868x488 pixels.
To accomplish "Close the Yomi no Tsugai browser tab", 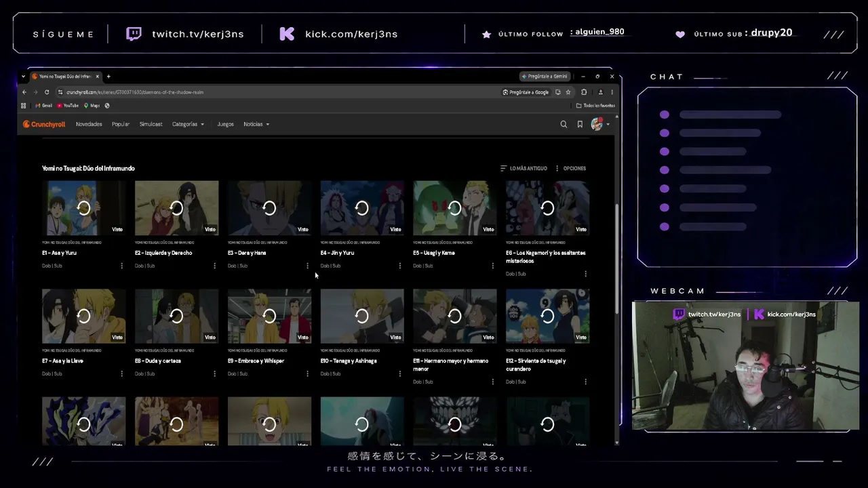I will pyautogui.click(x=98, y=77).
